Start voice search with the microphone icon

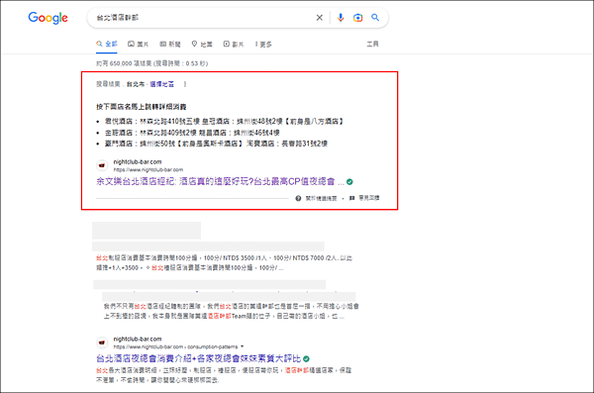pyautogui.click(x=341, y=18)
